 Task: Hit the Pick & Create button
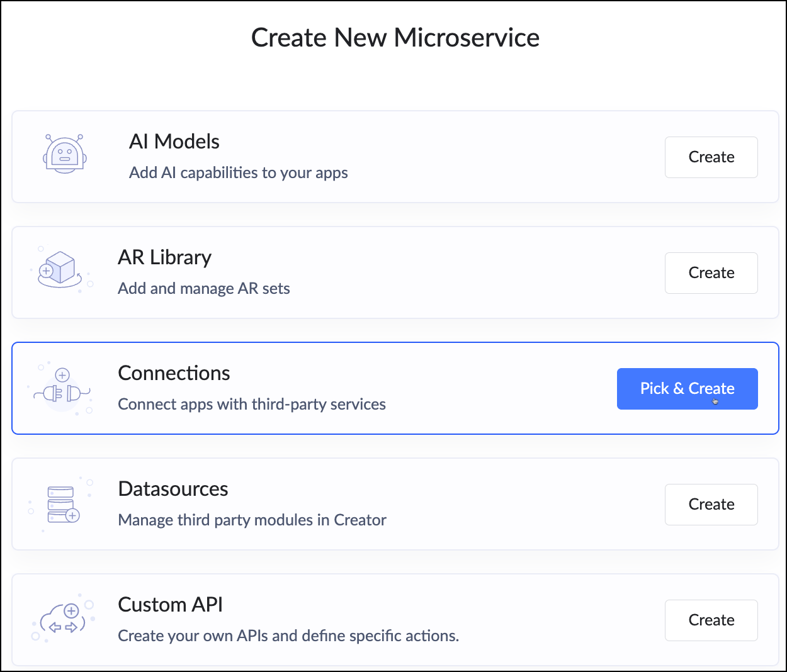pyautogui.click(x=687, y=389)
